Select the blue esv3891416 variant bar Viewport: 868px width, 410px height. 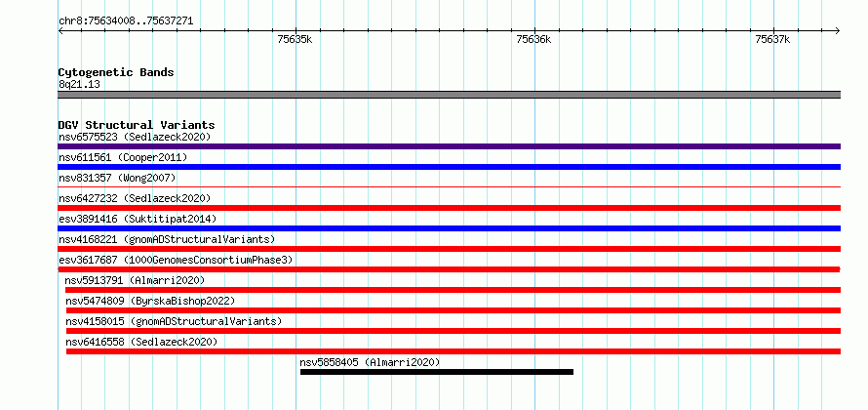[449, 228]
